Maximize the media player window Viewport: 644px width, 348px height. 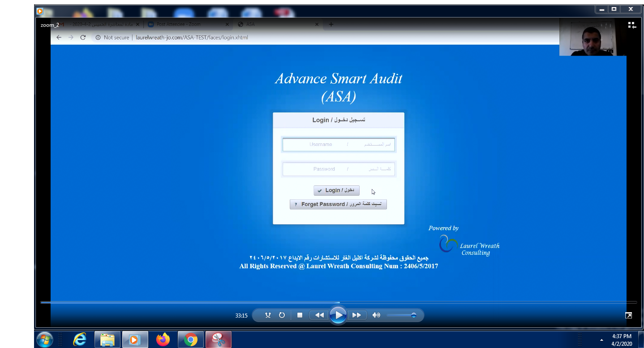(614, 9)
